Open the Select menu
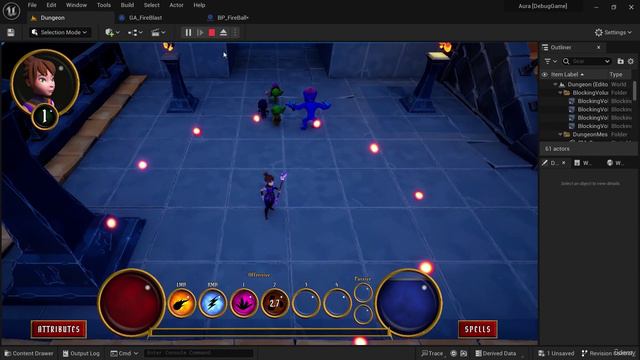 pyautogui.click(x=151, y=5)
